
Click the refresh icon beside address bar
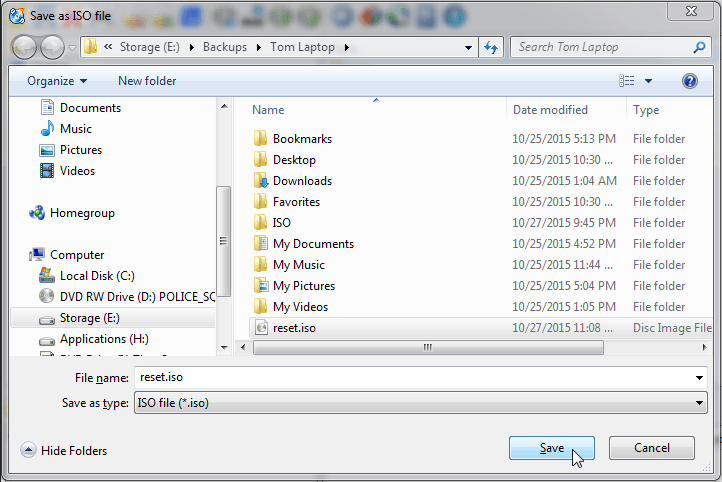491,47
